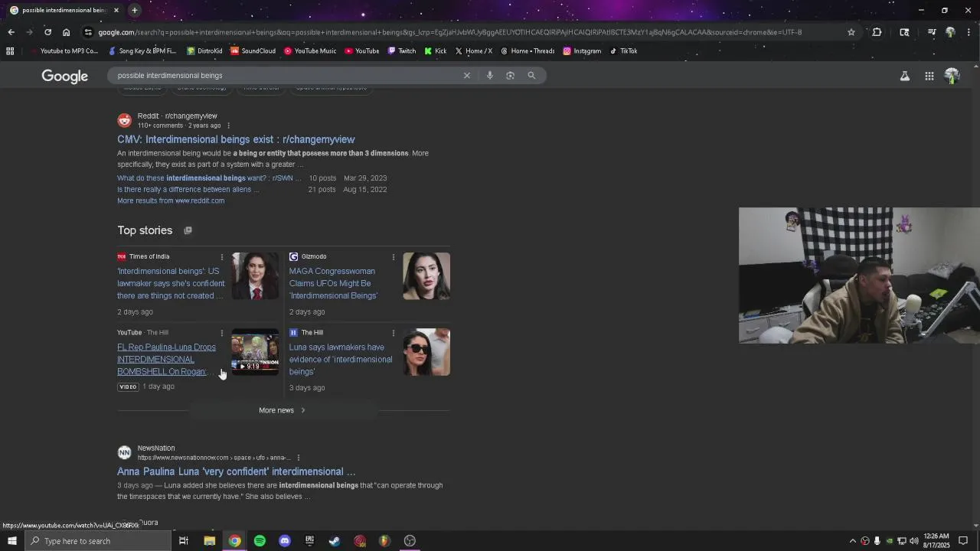Open Task View on the taskbar

click(184, 541)
